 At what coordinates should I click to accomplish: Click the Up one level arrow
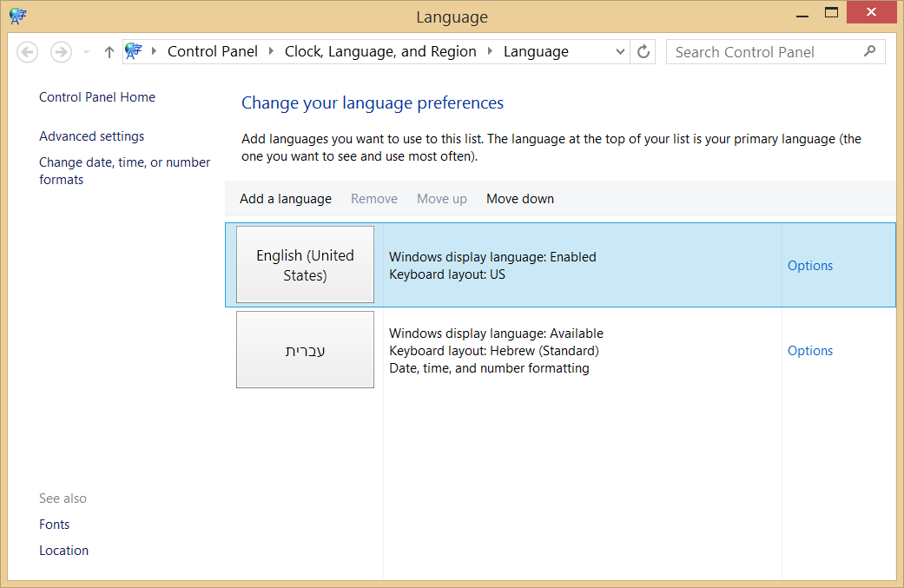pyautogui.click(x=109, y=52)
